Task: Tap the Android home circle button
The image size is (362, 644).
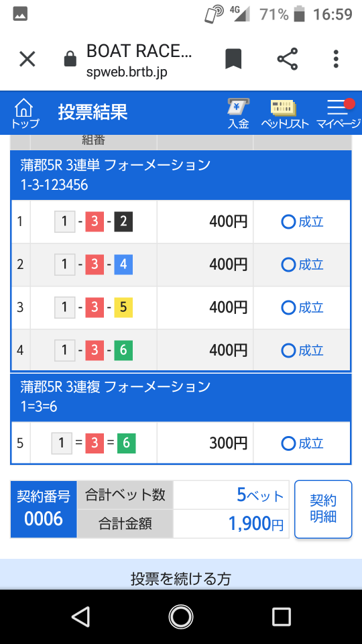Action: 180,617
